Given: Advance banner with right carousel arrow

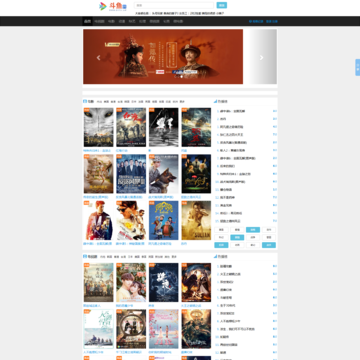Looking at the screenshot, I should (261, 58).
